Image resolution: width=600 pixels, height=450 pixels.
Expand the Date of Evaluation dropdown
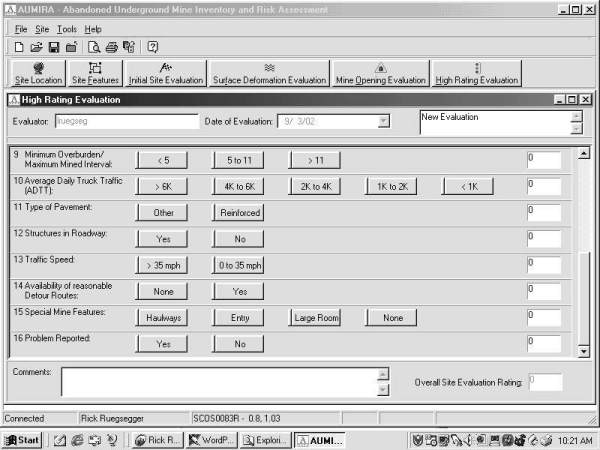(x=383, y=122)
